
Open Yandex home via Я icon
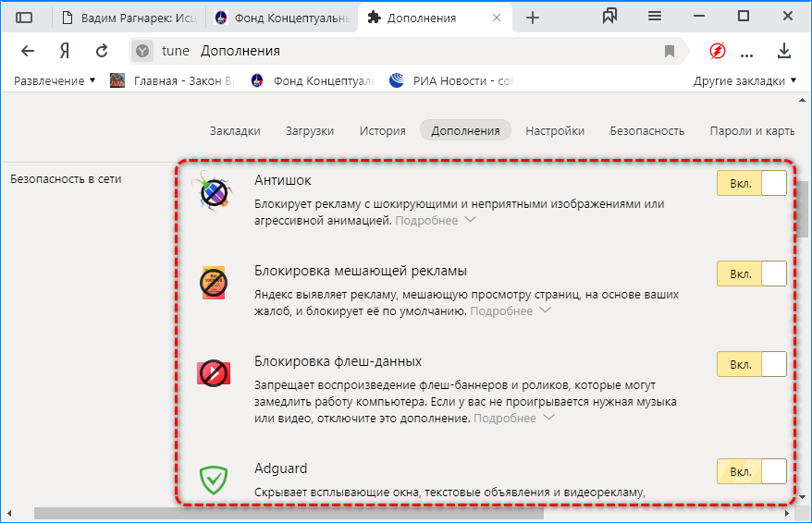click(x=64, y=51)
